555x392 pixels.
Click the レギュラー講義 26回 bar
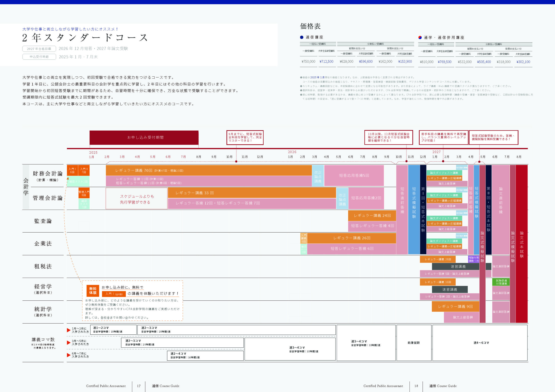[x=352, y=238]
